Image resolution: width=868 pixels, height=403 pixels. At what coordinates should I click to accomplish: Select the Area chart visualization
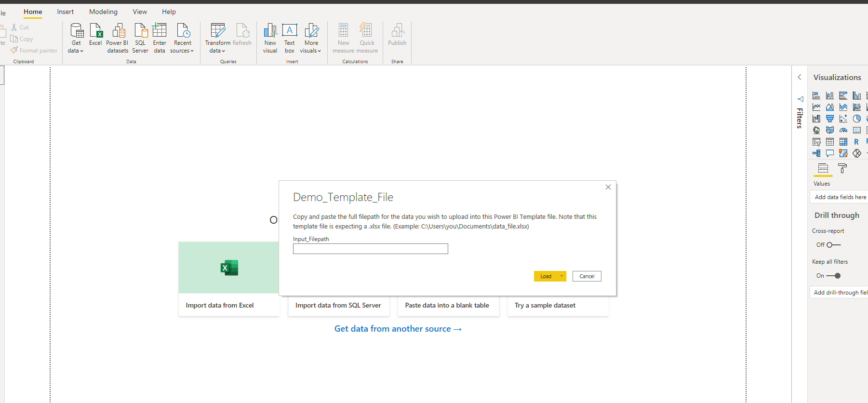click(x=830, y=107)
